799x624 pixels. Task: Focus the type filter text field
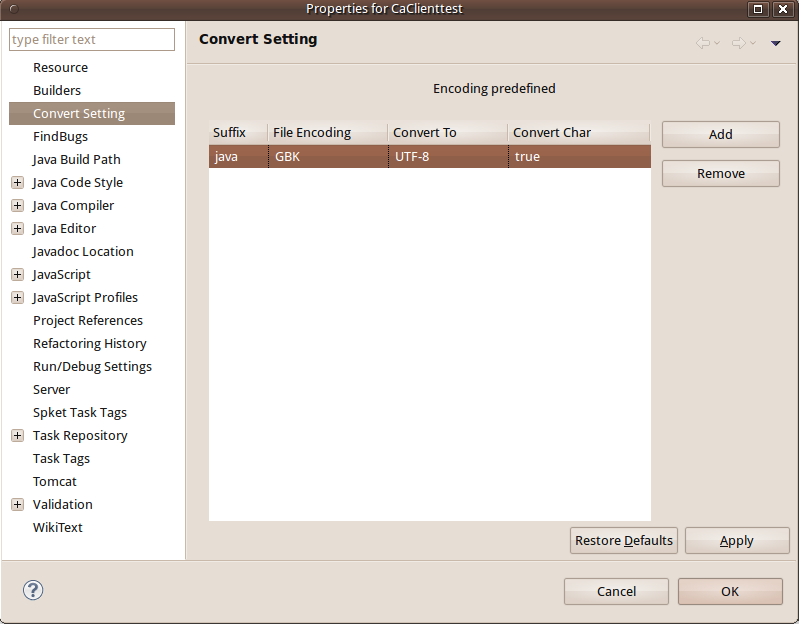92,39
